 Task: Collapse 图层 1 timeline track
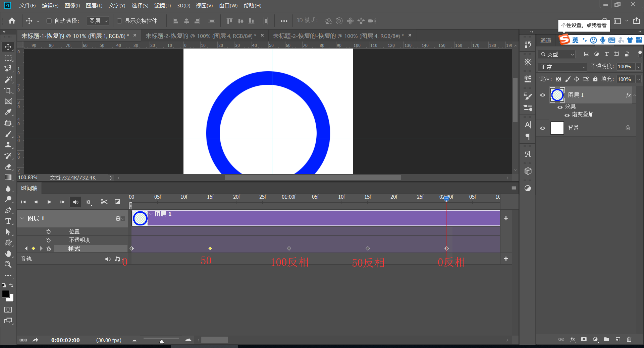[x=22, y=218]
